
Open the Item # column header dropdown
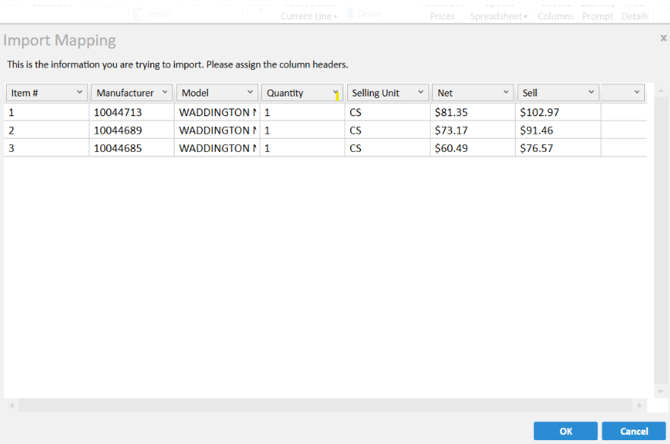pyautogui.click(x=47, y=93)
